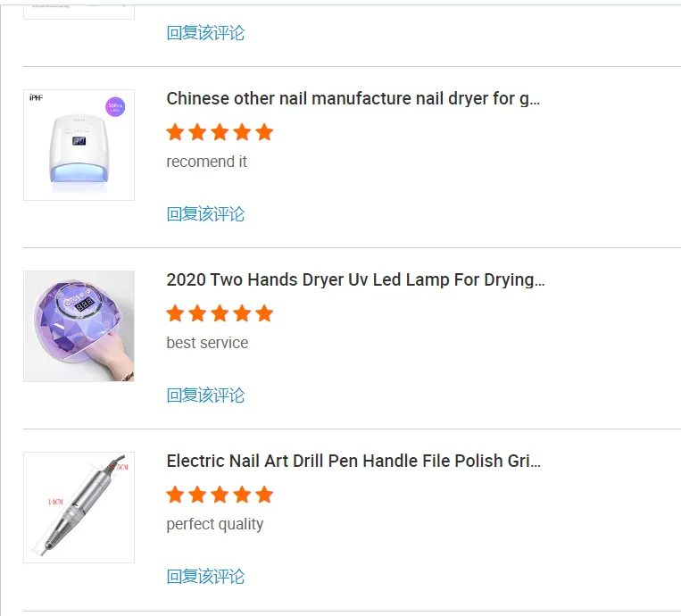Screen dimensions: 681x616
Task: Open the white nail dryer product thumbnail
Action: pos(79,145)
